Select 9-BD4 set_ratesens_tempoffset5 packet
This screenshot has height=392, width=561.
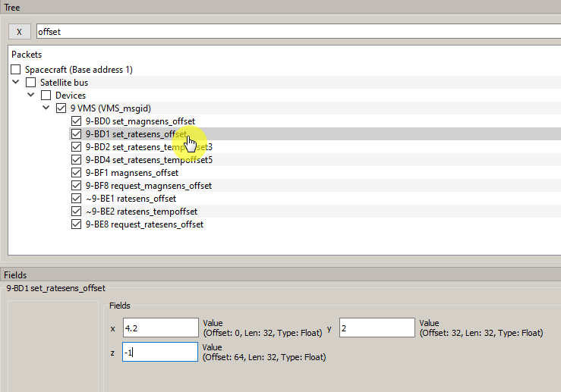coord(148,160)
